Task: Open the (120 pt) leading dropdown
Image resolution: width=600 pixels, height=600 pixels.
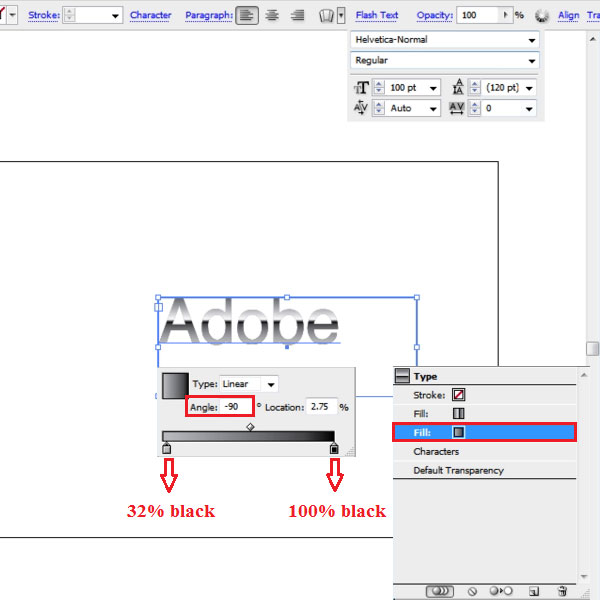Action: pyautogui.click(x=529, y=88)
